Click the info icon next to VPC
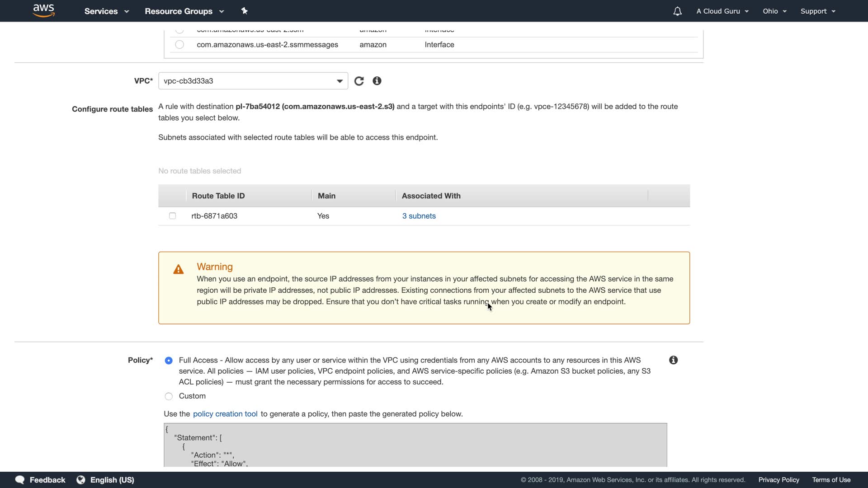 tap(377, 81)
